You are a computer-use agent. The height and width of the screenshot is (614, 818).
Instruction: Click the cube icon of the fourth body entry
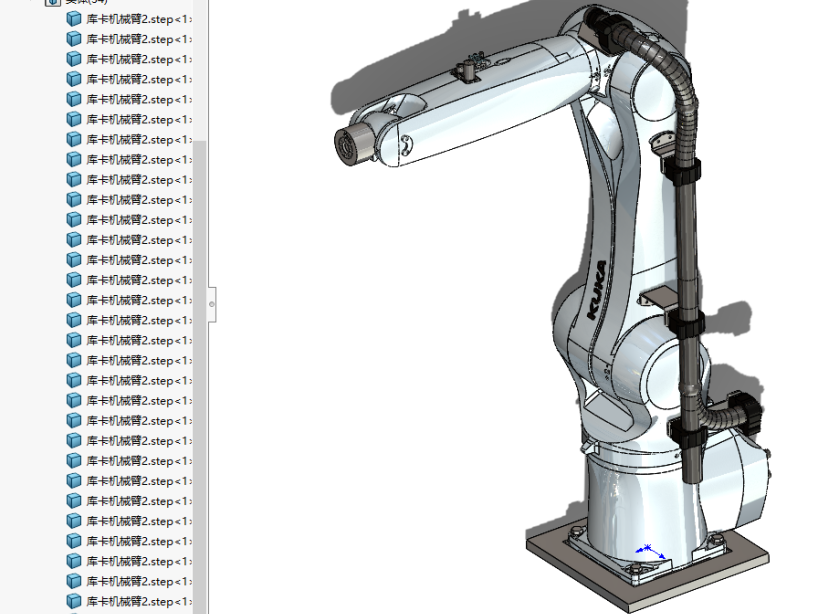(74, 79)
